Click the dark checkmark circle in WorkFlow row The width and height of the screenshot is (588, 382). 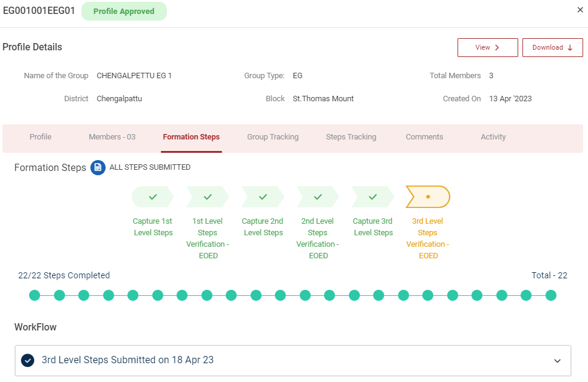click(x=27, y=360)
